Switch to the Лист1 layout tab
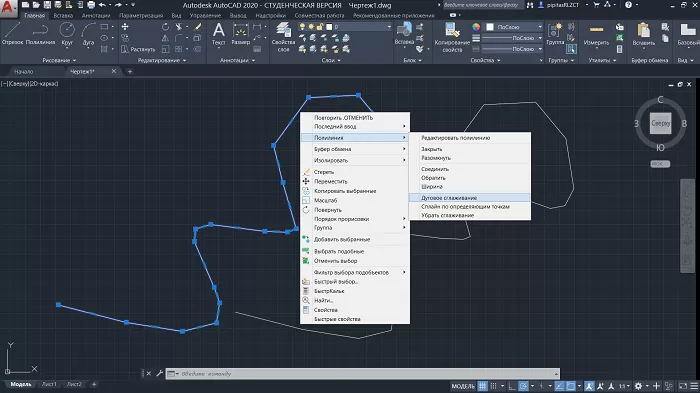700x393 pixels. [x=49, y=384]
